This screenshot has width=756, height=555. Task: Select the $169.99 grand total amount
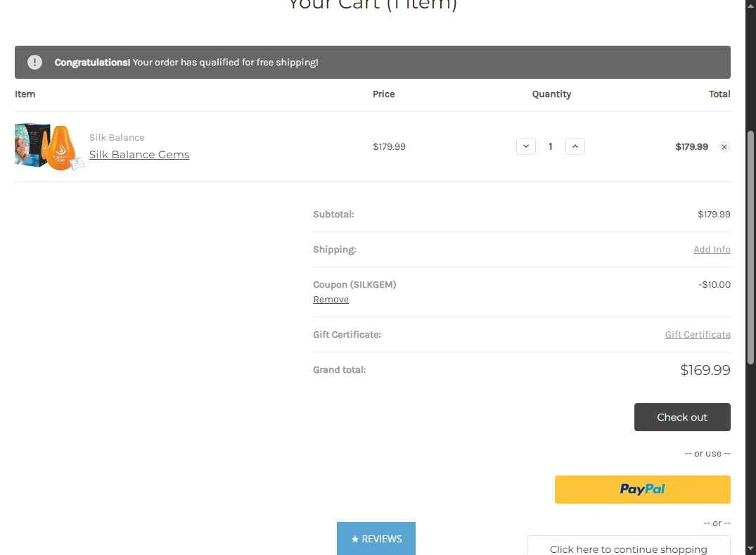point(705,370)
